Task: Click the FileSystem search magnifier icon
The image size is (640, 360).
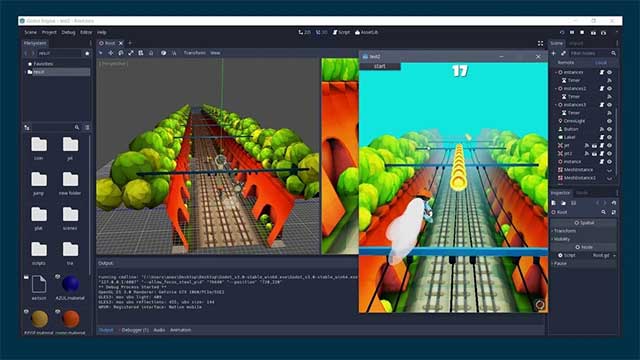Action: [77, 128]
